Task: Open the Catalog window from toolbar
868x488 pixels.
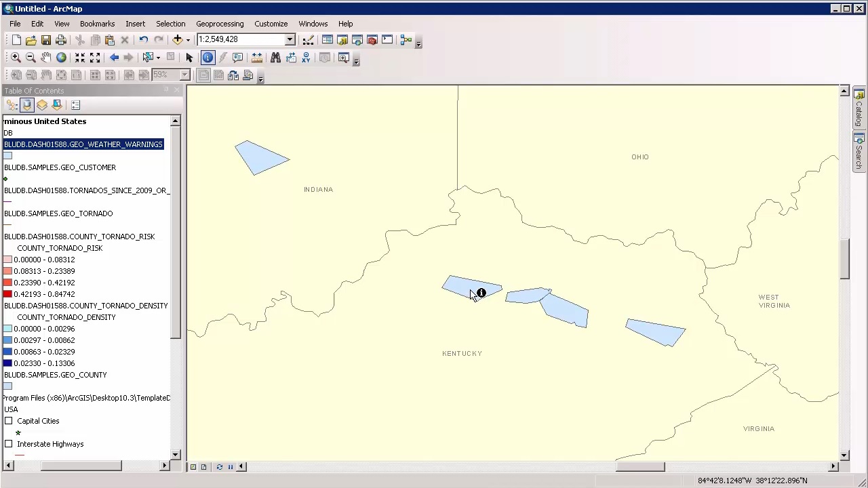Action: tap(342, 40)
